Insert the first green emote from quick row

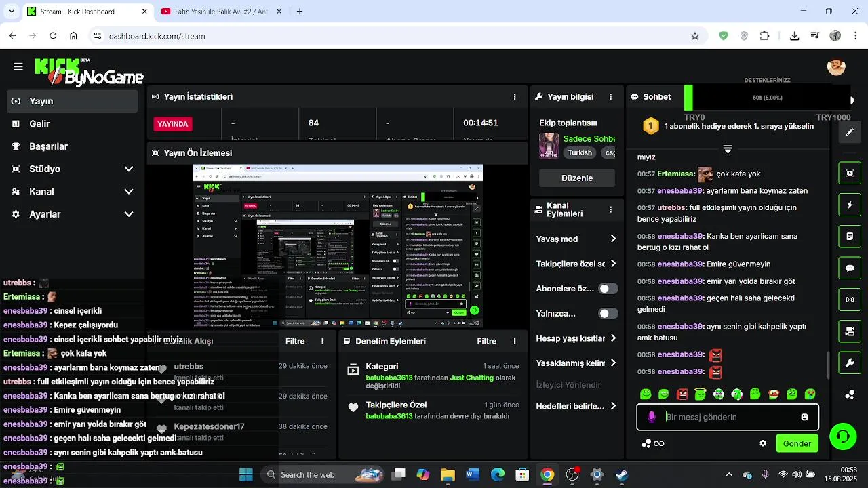(x=646, y=394)
